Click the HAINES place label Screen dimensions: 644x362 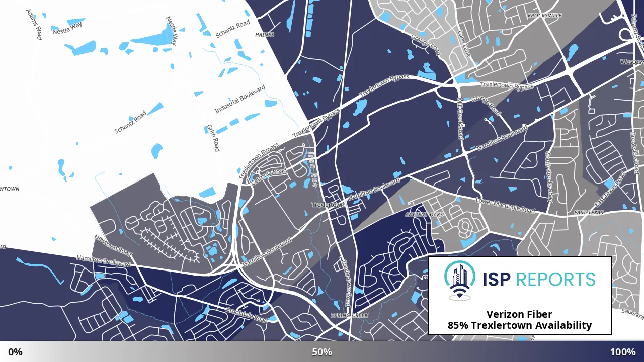pyautogui.click(x=265, y=35)
